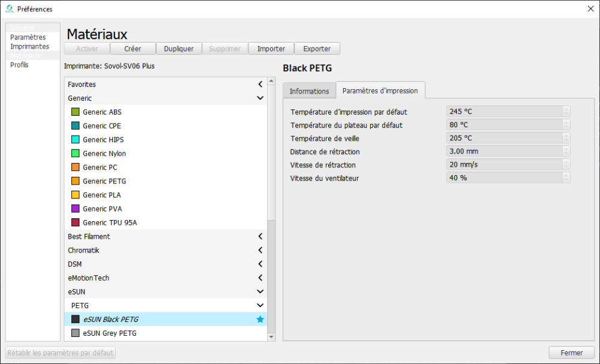Select Generic TPU 95A in material list
This screenshot has width=600, height=364.
coord(166,222)
